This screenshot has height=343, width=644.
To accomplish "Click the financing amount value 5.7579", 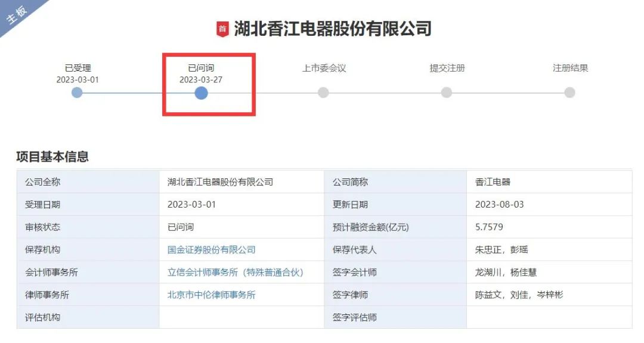I will (489, 227).
